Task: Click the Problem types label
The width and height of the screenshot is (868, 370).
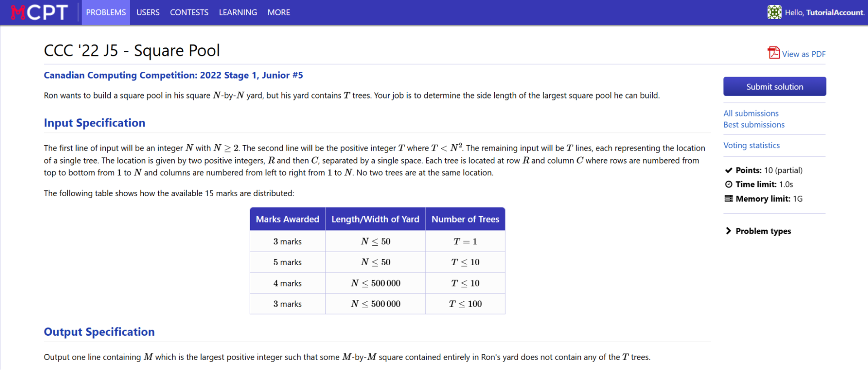Action: [x=763, y=231]
